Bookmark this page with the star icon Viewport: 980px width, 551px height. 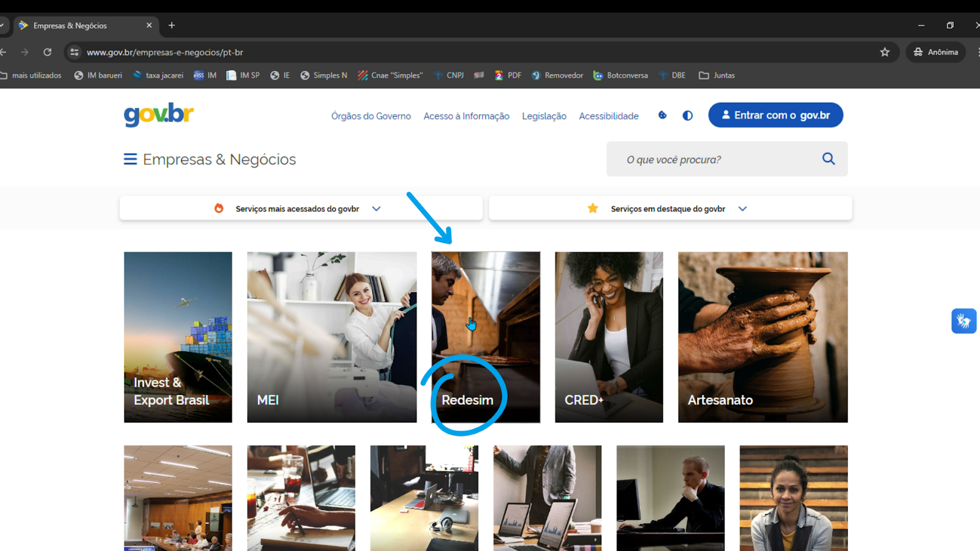(x=884, y=52)
